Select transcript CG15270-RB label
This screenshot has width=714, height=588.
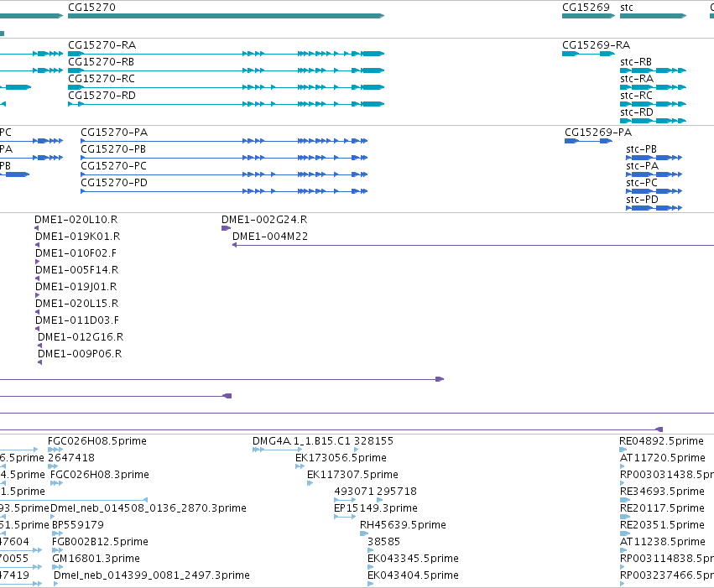click(101, 62)
